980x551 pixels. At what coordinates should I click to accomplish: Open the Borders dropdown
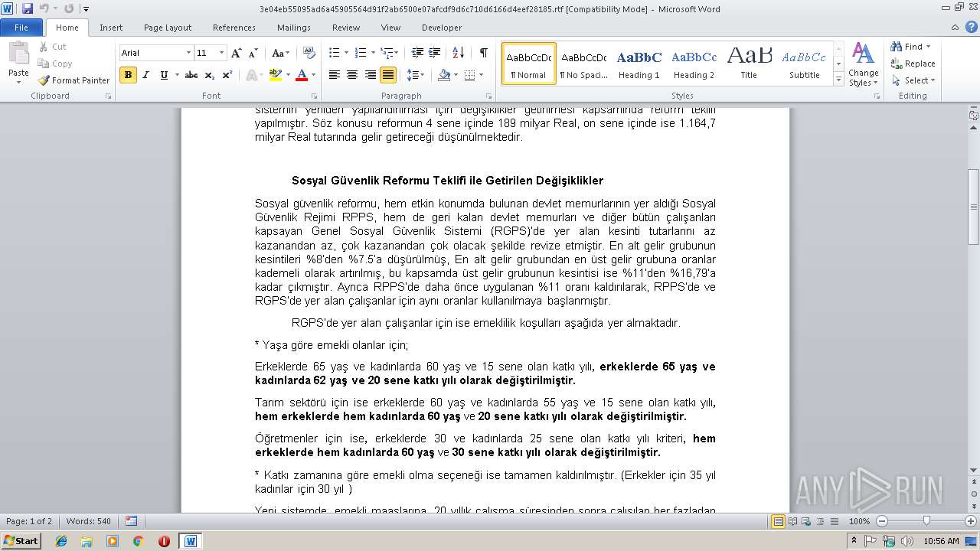[480, 75]
